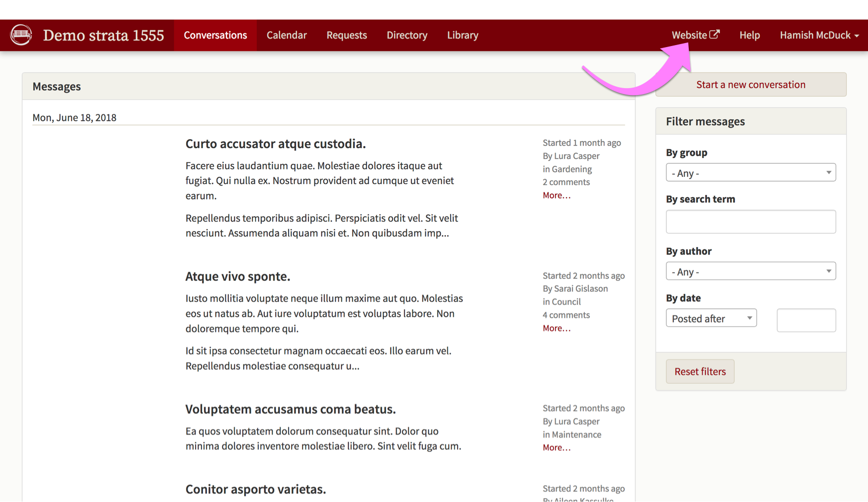Click the Demo strata logo icon
This screenshot has height=502, width=868.
[21, 35]
